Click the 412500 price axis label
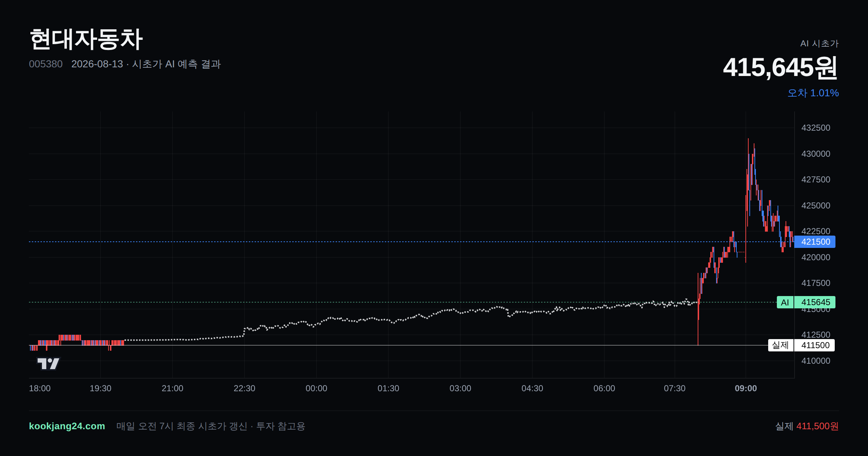The image size is (868, 456). (x=816, y=335)
